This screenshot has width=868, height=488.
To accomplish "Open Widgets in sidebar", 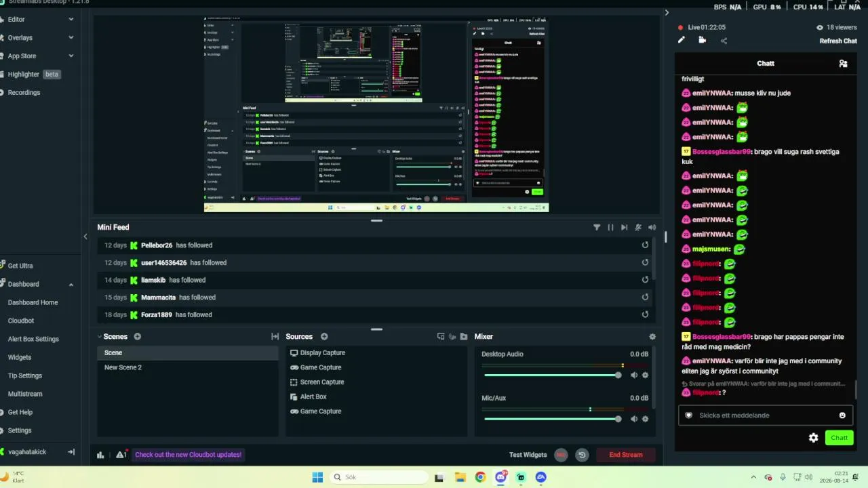I will (20, 357).
